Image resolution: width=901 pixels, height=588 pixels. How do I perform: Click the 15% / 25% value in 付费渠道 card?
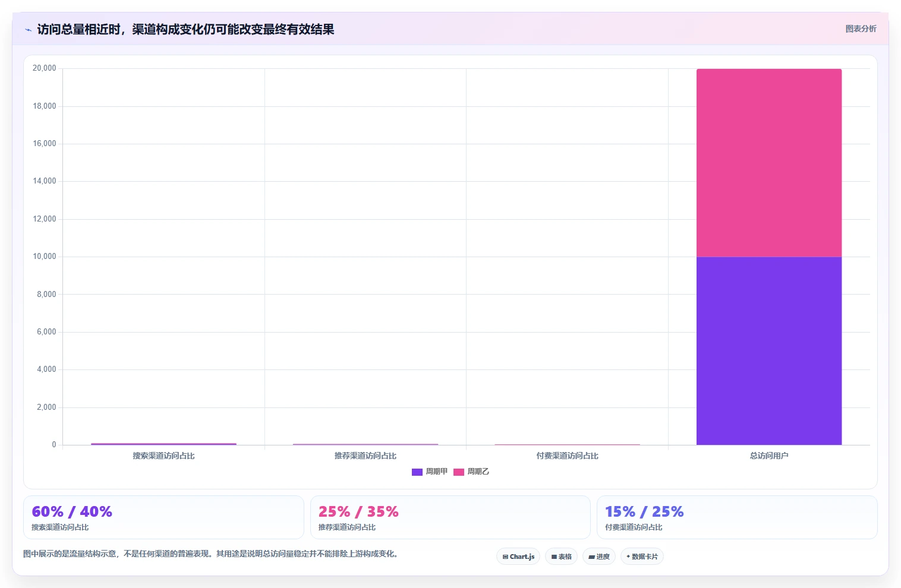tap(644, 511)
